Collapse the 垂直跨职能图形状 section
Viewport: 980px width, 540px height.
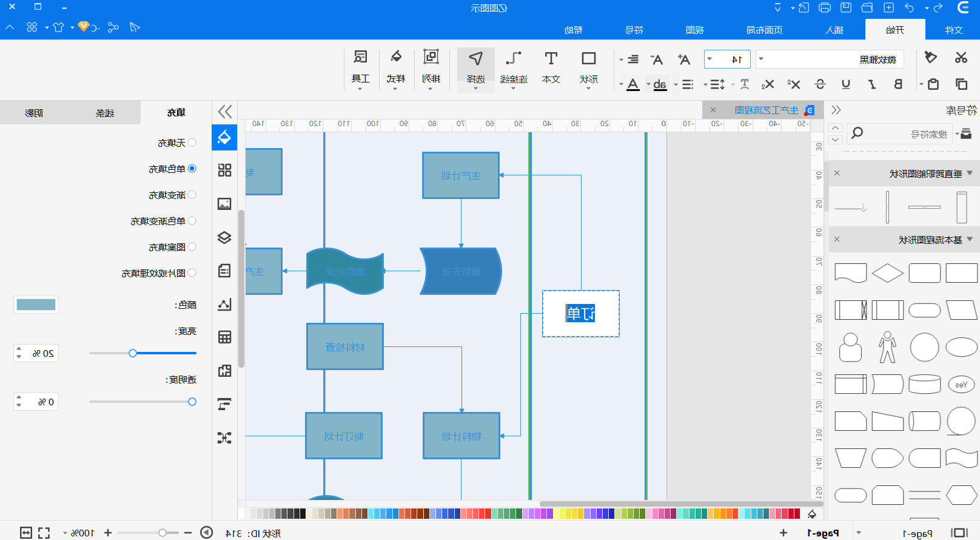pos(970,173)
